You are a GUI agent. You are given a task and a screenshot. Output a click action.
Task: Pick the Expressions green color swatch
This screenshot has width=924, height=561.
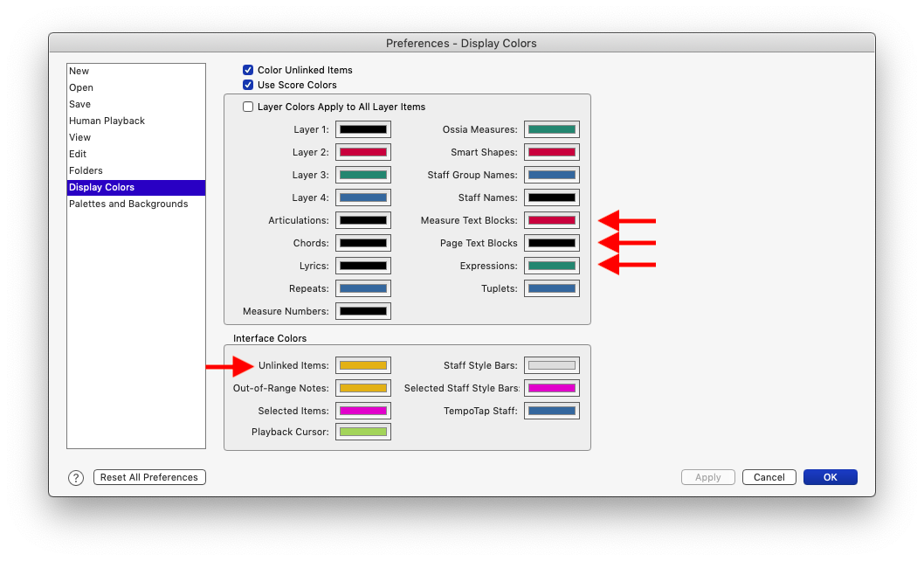(552, 266)
